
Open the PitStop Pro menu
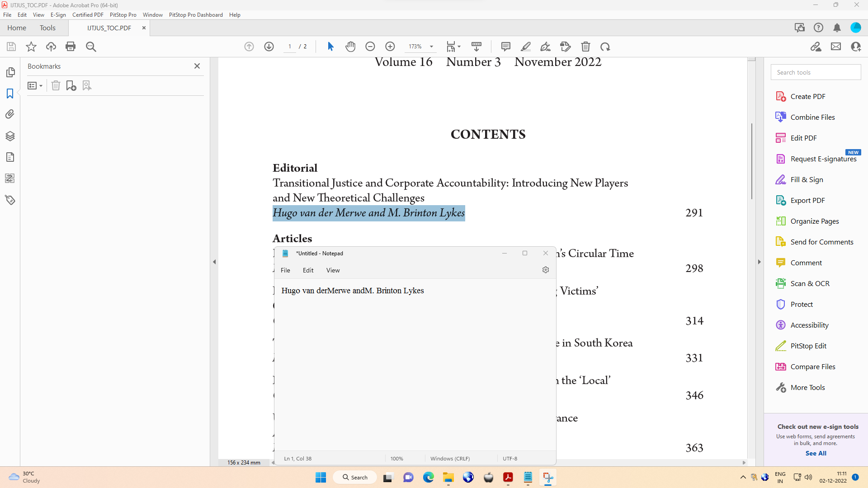123,14
